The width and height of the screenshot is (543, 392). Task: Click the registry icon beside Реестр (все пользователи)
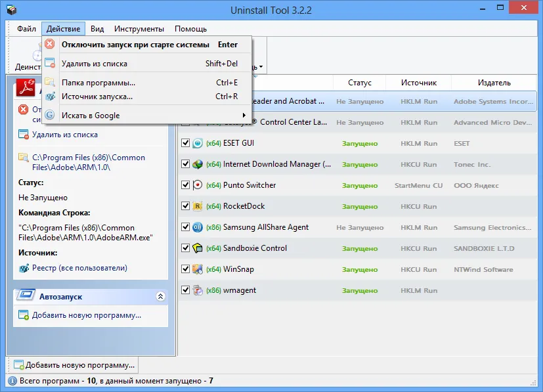click(24, 268)
